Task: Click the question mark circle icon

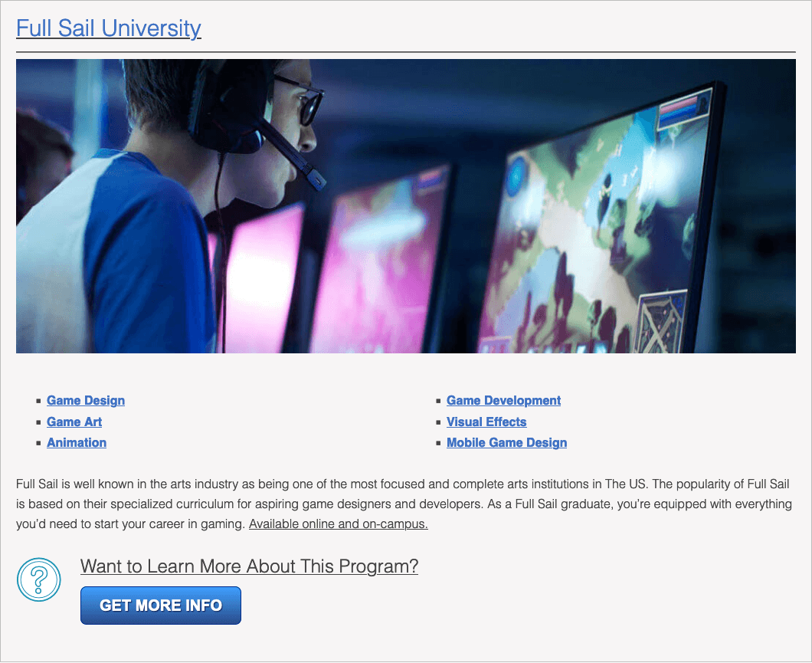Action: pyautogui.click(x=39, y=579)
